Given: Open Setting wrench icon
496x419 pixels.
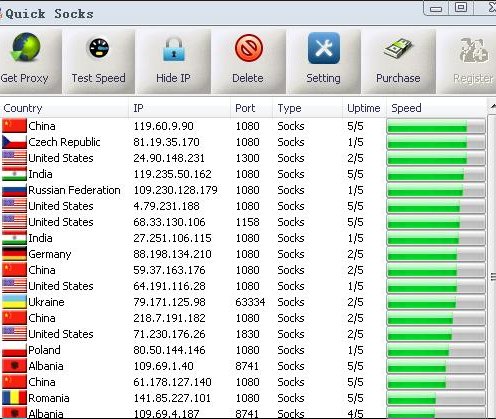Looking at the screenshot, I should [x=324, y=48].
